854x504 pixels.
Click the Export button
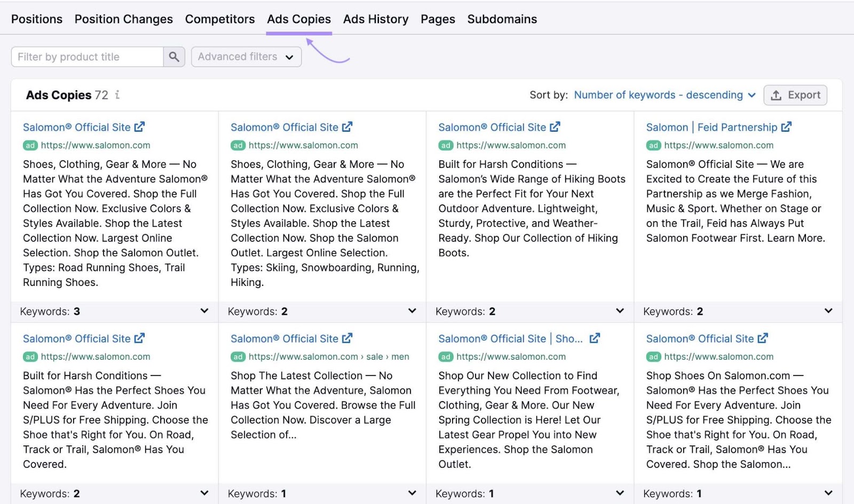[x=795, y=95]
